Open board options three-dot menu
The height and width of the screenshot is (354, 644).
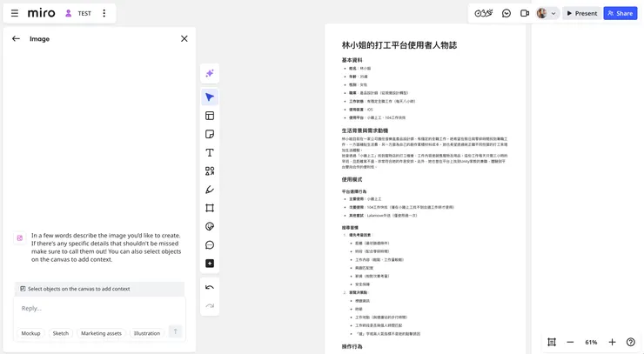pos(104,13)
